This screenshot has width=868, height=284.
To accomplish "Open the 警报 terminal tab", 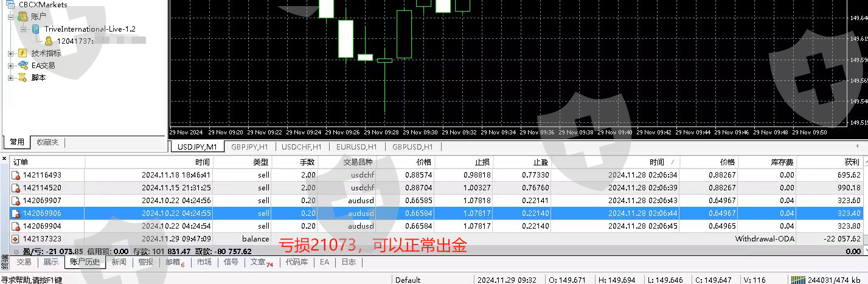I will point(145,262).
